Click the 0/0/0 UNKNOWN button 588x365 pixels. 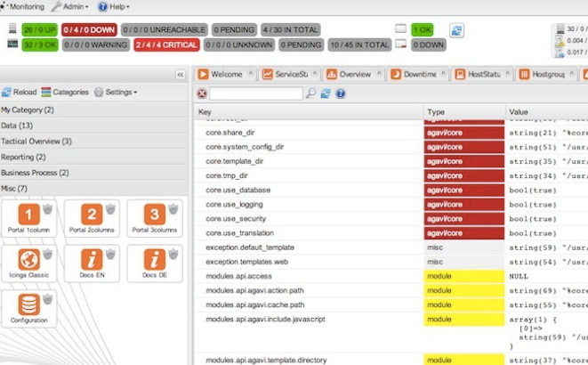(239, 45)
